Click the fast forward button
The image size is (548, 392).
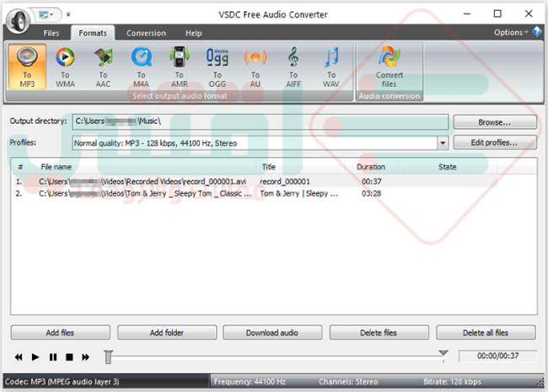86,357
